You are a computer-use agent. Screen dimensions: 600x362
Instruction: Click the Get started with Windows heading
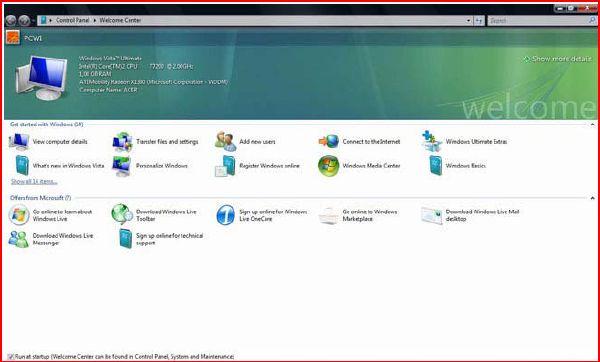coord(46,124)
